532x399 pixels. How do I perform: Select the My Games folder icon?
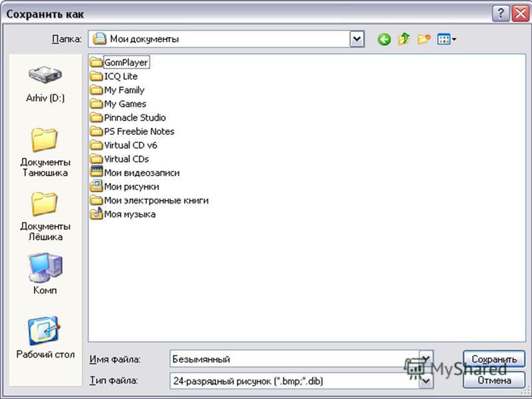(x=96, y=104)
